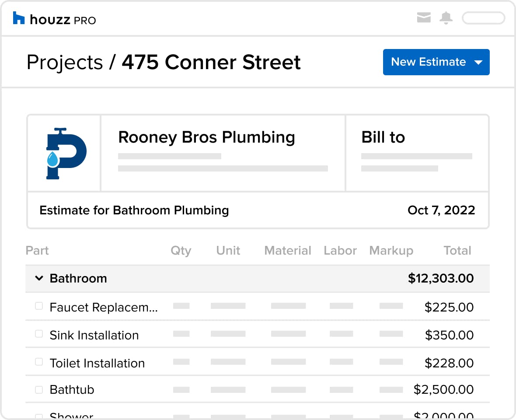
Task: Click the notifications bell icon
Action: [446, 18]
